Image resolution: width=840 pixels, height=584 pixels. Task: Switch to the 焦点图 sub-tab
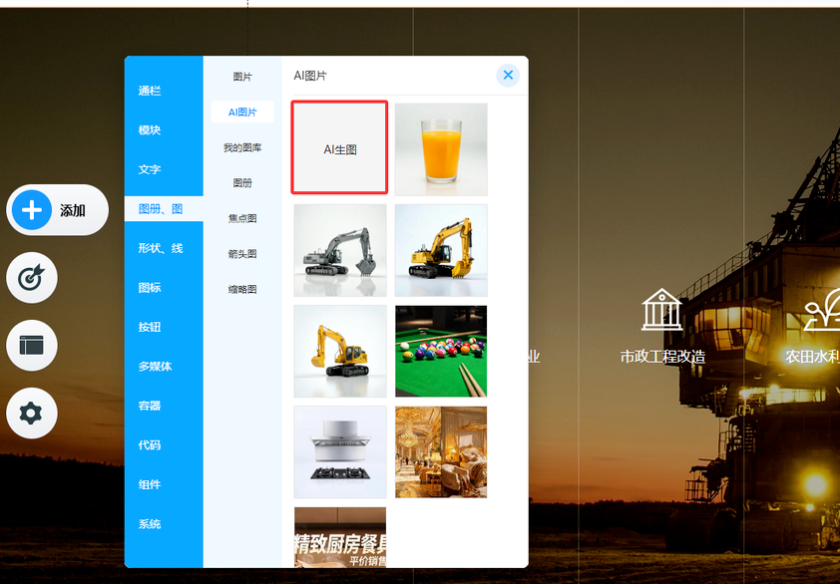[243, 218]
